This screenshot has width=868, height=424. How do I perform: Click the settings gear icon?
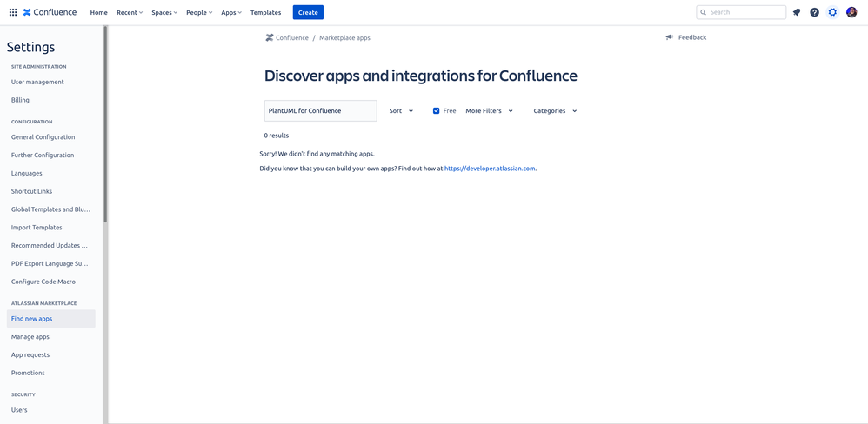tap(832, 12)
